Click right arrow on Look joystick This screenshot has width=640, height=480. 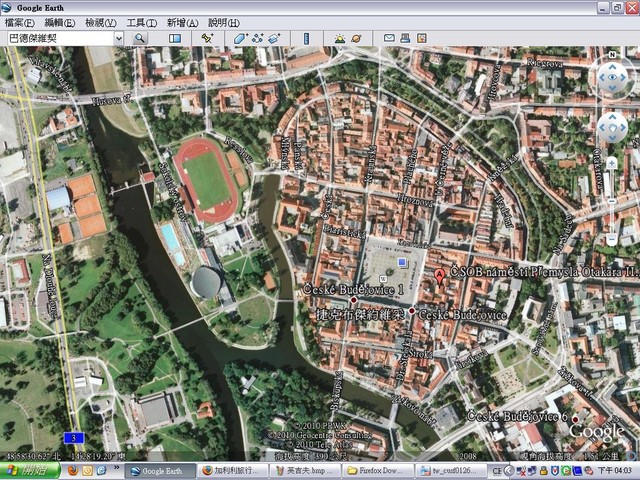pos(623,77)
